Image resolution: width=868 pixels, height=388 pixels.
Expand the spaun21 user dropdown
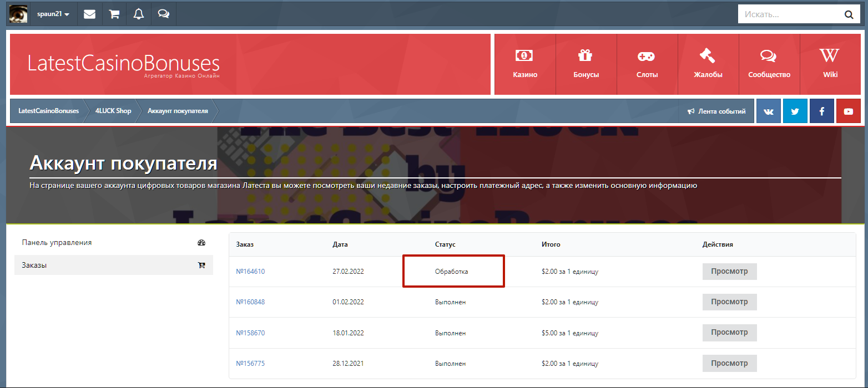coord(53,14)
